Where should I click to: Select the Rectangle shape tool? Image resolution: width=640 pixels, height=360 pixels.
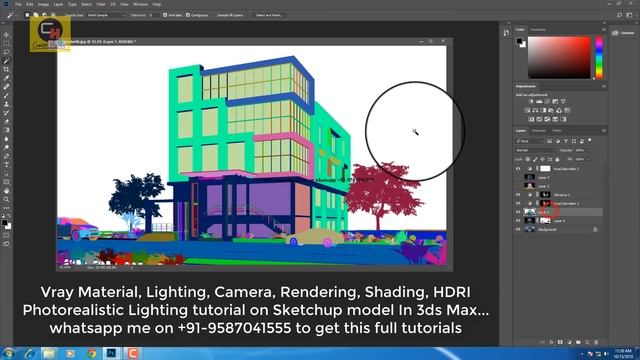point(6,182)
